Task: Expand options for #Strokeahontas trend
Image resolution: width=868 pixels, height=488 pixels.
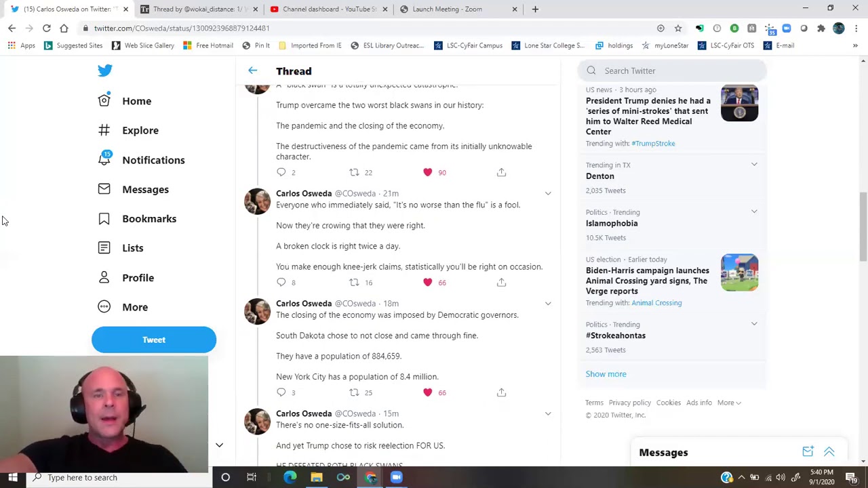Action: 754,324
